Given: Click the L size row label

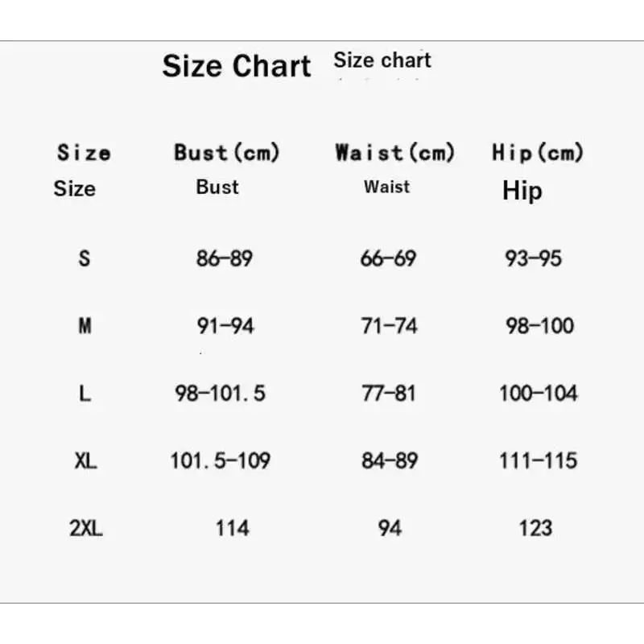Looking at the screenshot, I should tap(85, 394).
